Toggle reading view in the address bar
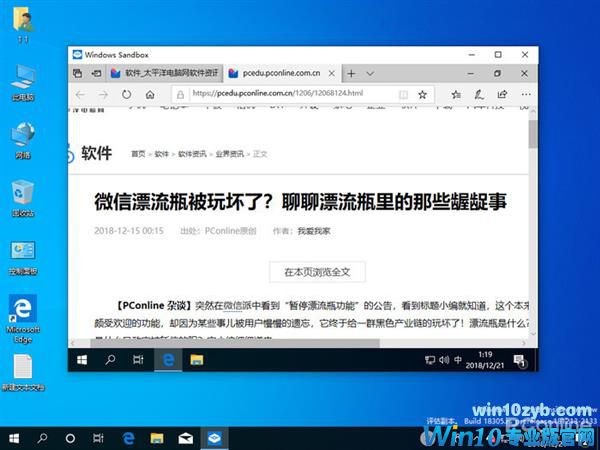The height and width of the screenshot is (450, 600). point(403,95)
